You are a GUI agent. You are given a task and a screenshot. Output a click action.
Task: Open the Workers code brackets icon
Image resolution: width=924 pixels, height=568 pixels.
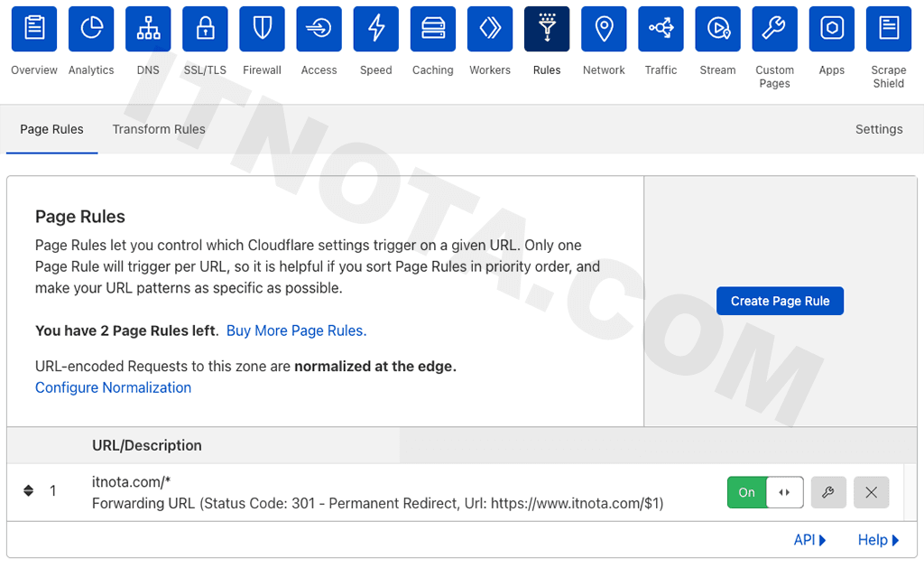coord(490,29)
